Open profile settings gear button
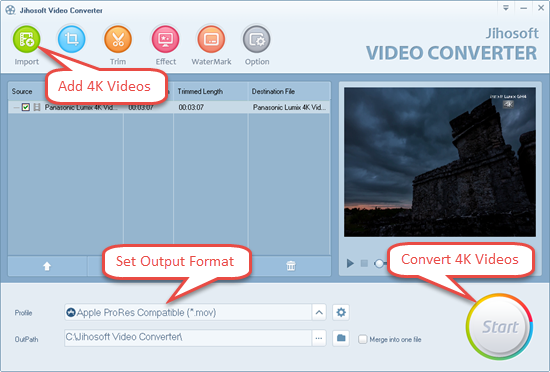 click(x=341, y=312)
